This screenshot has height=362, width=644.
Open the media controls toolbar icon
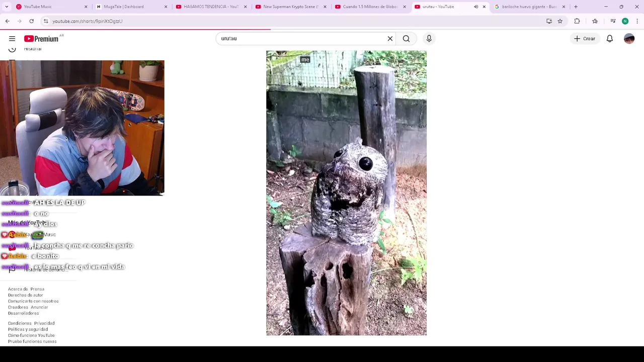click(x=613, y=21)
